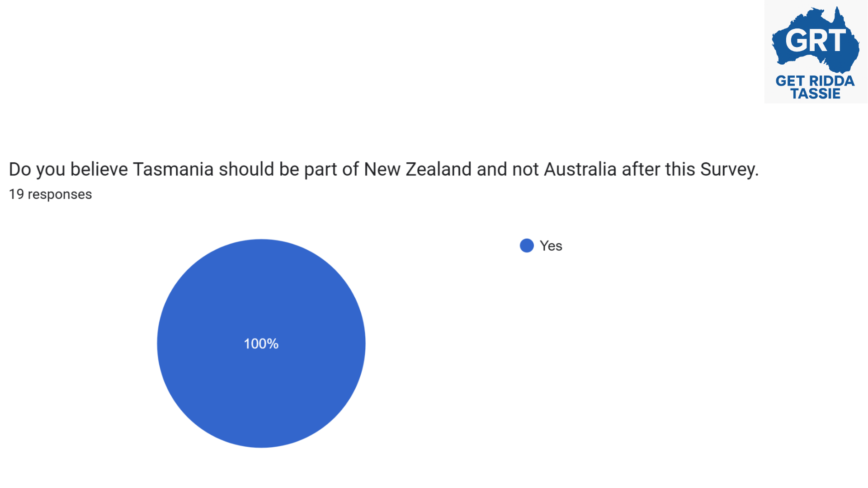Click the 100% label on the pie

click(261, 344)
